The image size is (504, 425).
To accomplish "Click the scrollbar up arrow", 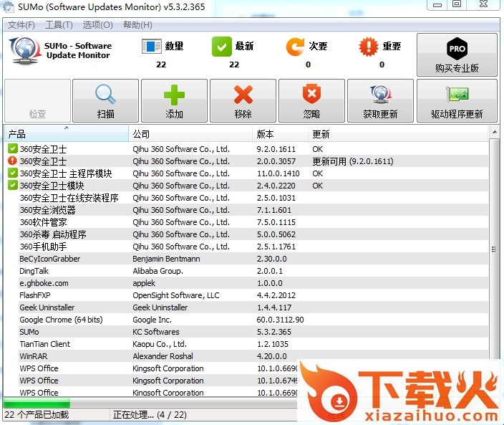I will (x=495, y=132).
